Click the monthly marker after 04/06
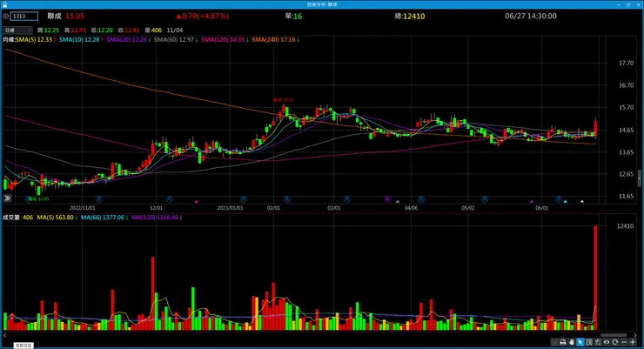Screen dimensions: 644x349 pos(421,199)
